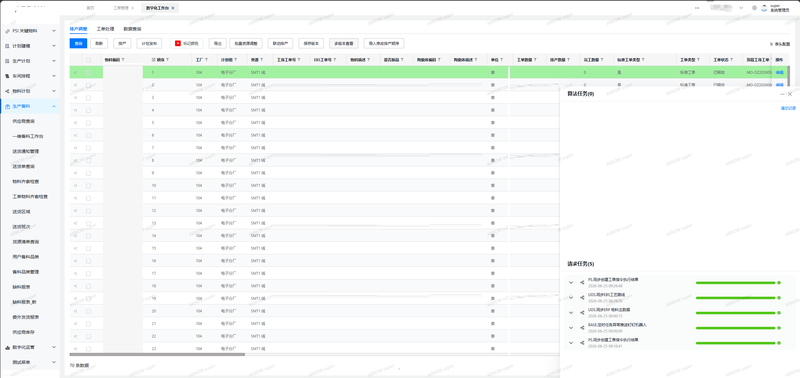Select the 排产调整 sub-tab
Viewport: 800px width, 378px height.
(79, 29)
